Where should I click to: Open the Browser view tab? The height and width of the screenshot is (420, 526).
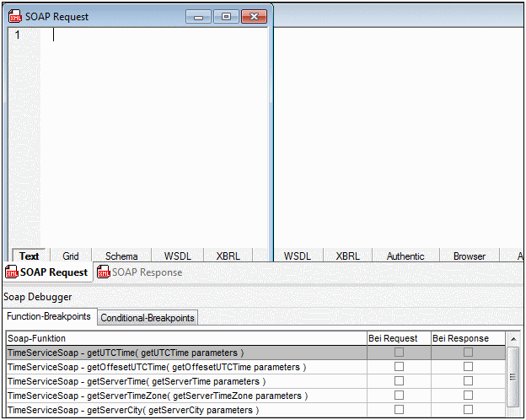click(470, 256)
